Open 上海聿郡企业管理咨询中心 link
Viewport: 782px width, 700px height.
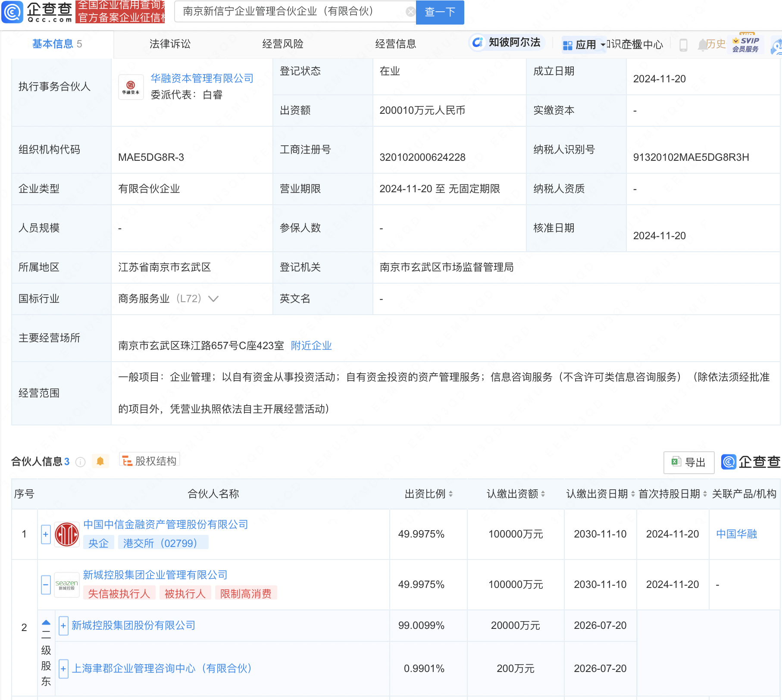click(x=162, y=669)
